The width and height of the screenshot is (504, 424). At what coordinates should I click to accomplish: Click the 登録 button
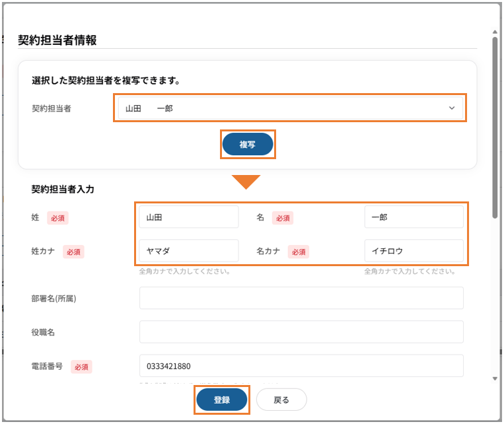click(x=222, y=400)
